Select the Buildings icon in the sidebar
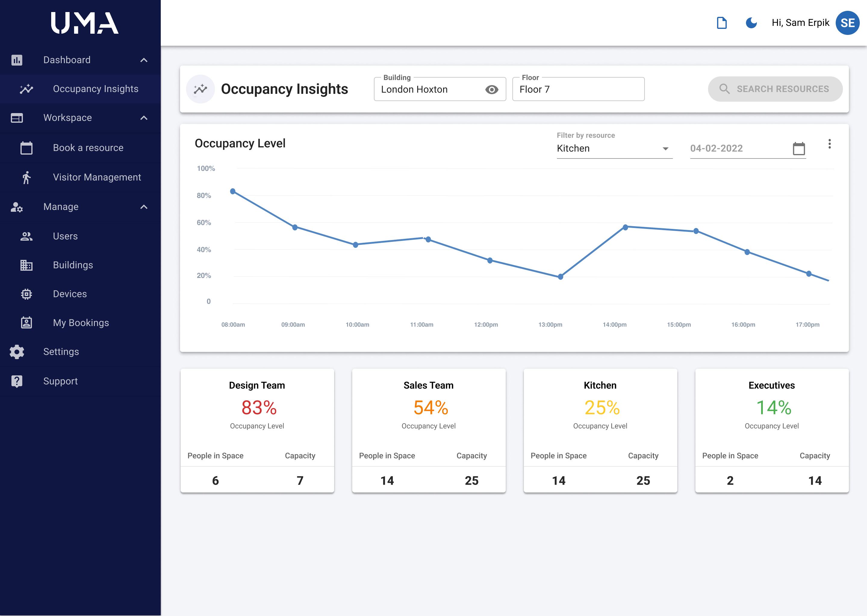 [x=26, y=265]
